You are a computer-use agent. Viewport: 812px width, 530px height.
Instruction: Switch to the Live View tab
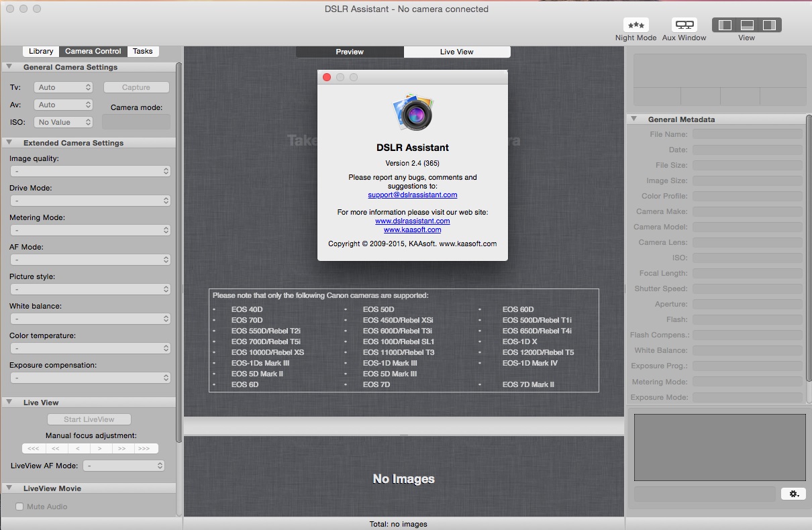click(457, 52)
